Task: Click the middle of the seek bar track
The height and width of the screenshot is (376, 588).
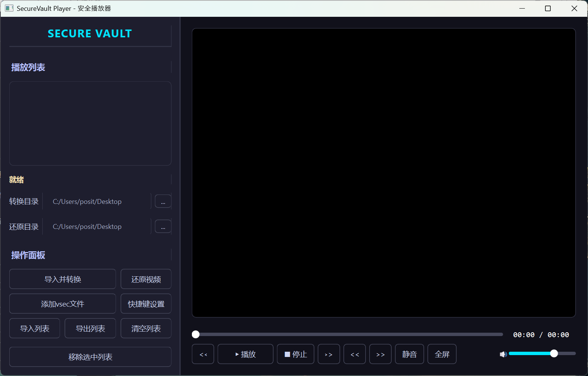Action: [348, 335]
